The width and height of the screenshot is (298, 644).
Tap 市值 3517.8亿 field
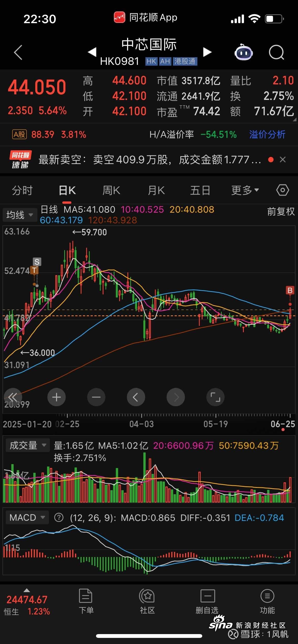coord(188,81)
